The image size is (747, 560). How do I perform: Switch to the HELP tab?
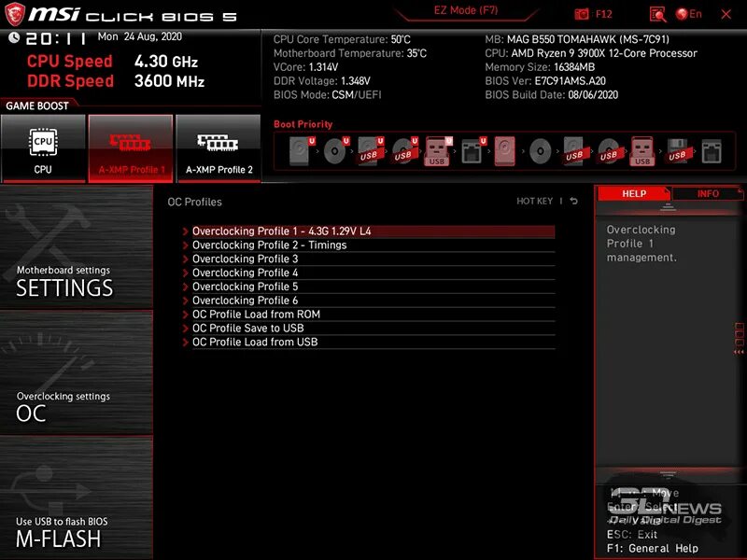(634, 193)
